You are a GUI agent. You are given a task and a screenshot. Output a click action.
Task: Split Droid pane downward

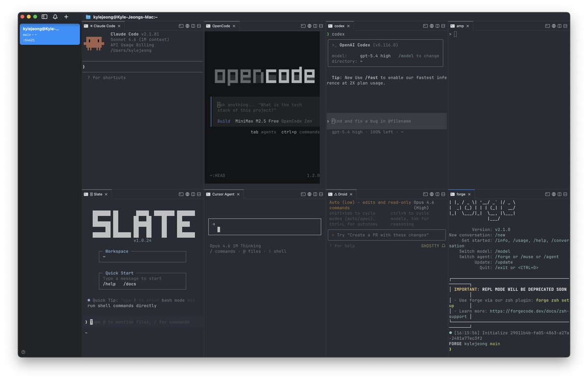443,194
